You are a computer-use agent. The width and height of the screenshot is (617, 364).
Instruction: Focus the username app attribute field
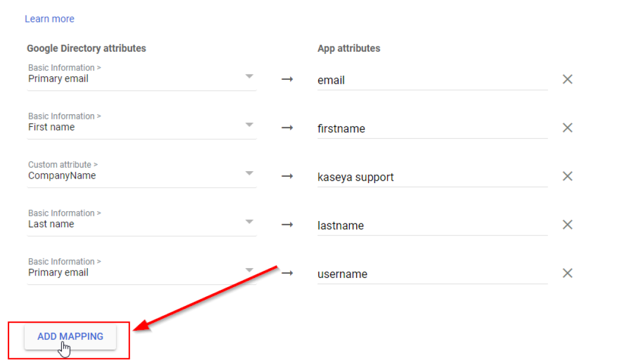[x=431, y=274]
